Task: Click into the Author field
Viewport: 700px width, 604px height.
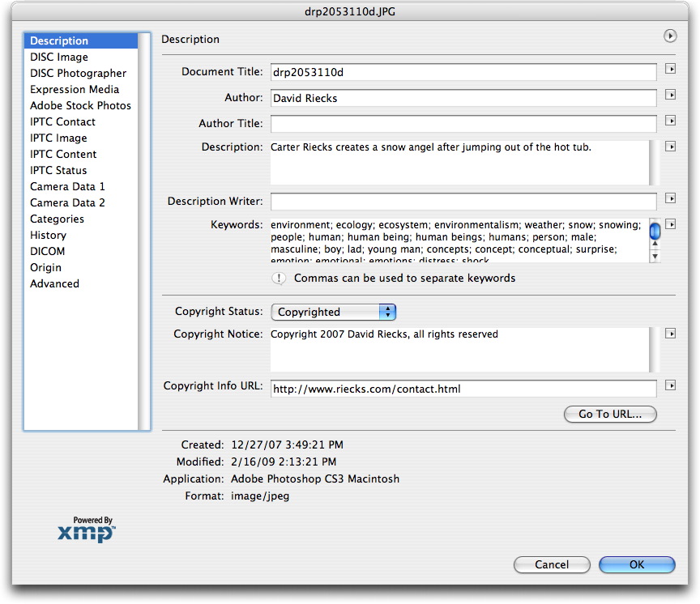Action: coord(463,98)
